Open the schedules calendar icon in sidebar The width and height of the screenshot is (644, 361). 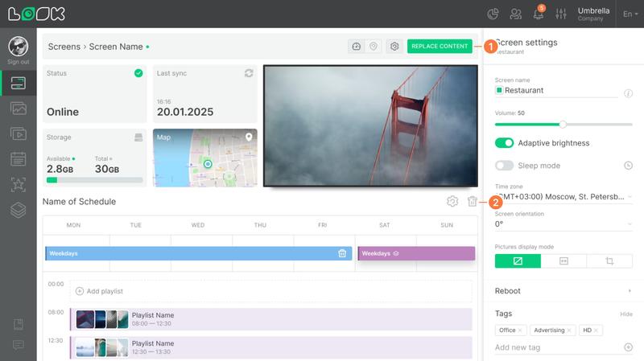(18, 159)
